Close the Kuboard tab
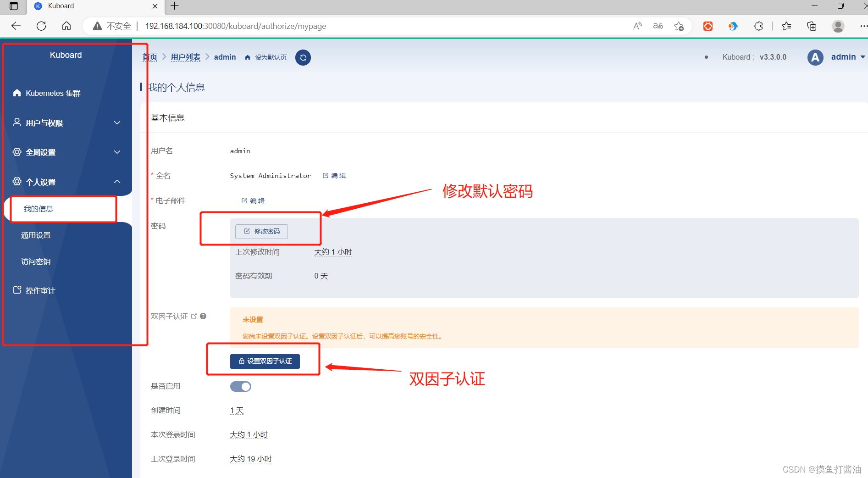The image size is (868, 478). 155,6
